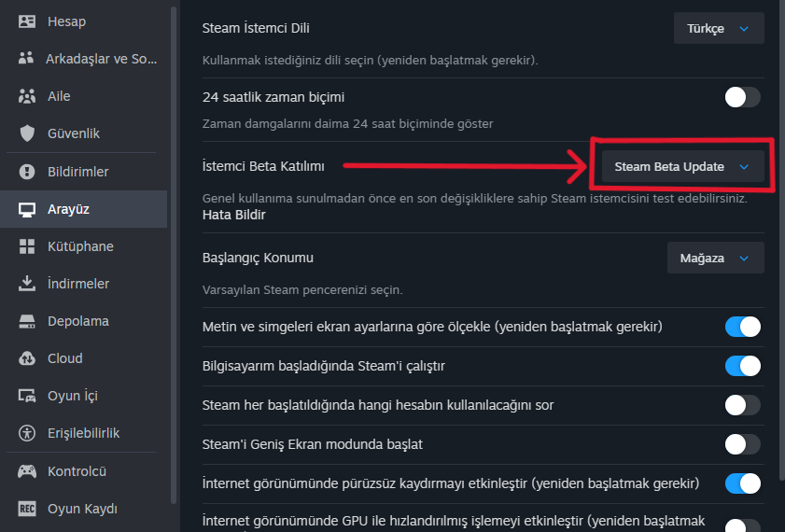Open the Erişilebilirlik settings section
785x532 pixels.
click(83, 433)
